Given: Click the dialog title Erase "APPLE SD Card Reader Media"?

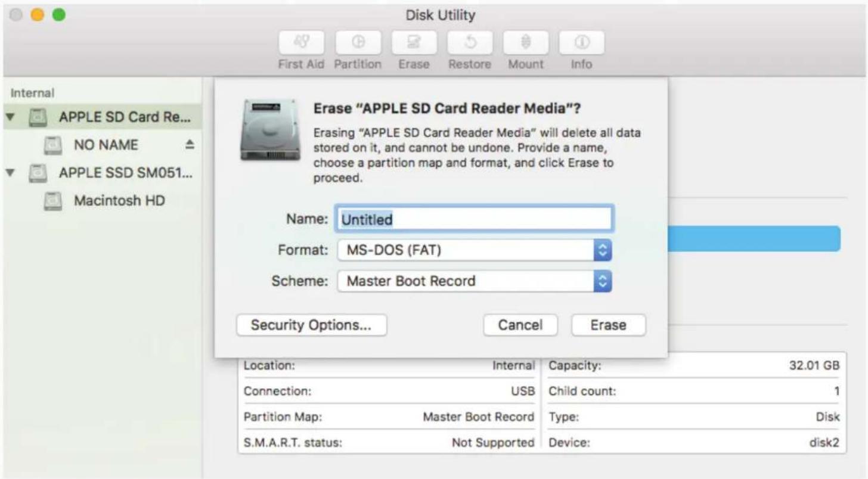Looking at the screenshot, I should point(447,110).
